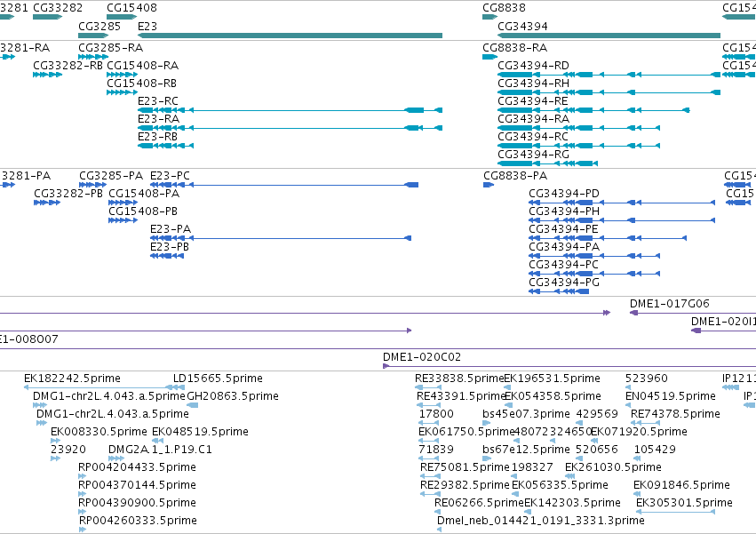Select the RE29382.5prime EST label
The image size is (756, 534).
tap(465, 485)
